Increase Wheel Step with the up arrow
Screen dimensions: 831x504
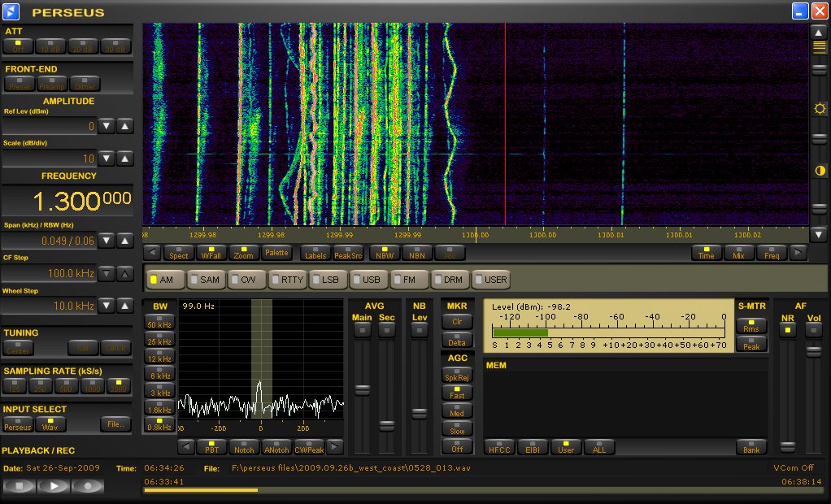[124, 306]
